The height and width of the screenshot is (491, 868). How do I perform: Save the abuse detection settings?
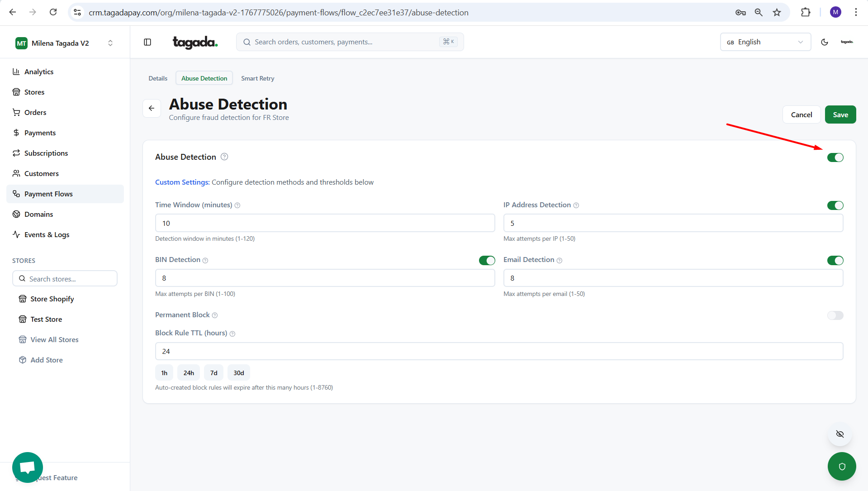pos(840,114)
